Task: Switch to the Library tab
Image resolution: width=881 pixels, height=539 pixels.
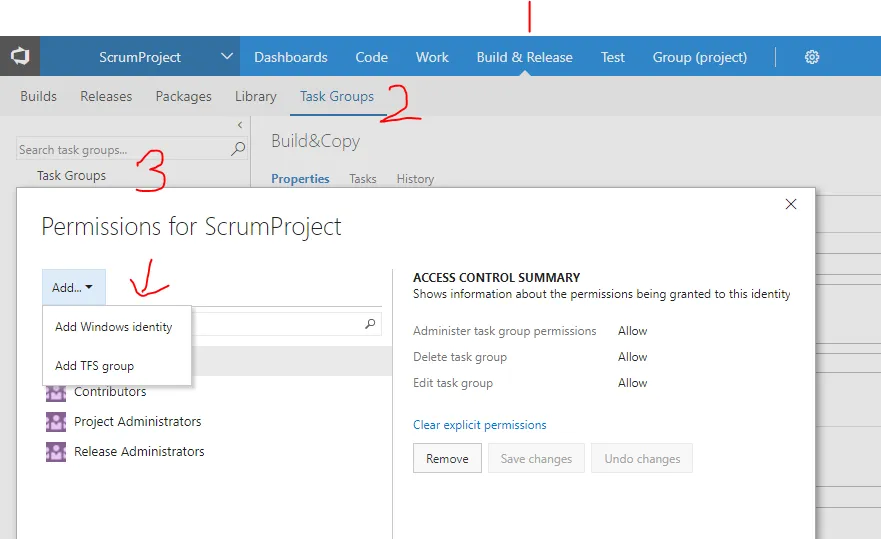Action: tap(256, 96)
